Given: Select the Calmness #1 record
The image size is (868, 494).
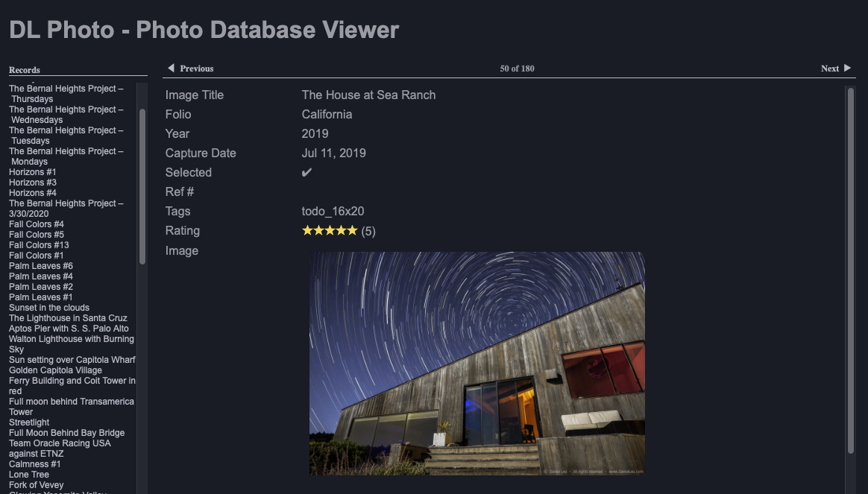Looking at the screenshot, I should pyautogui.click(x=34, y=464).
